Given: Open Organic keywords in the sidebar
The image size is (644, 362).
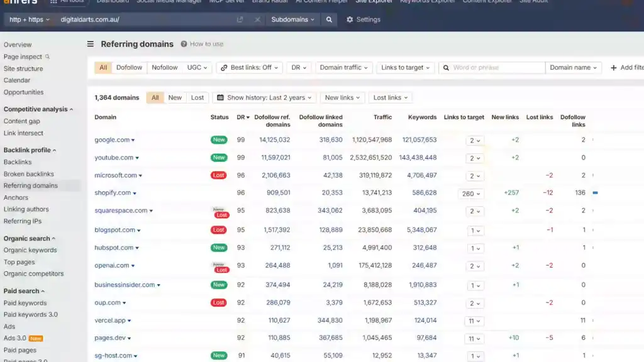Looking at the screenshot, I should [30, 250].
